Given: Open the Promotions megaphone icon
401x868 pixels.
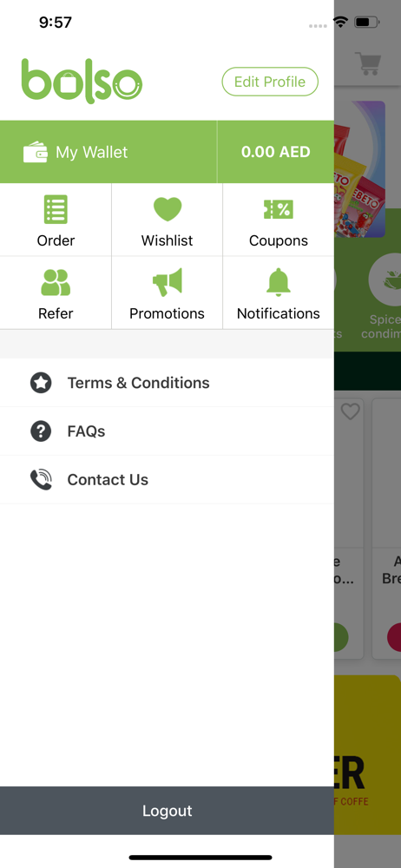Looking at the screenshot, I should (168, 282).
